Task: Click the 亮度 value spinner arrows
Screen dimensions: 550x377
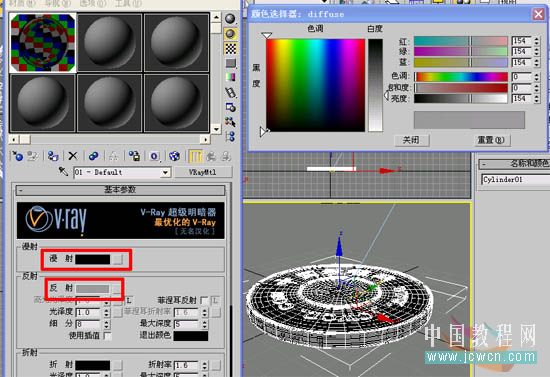Action: [x=537, y=99]
